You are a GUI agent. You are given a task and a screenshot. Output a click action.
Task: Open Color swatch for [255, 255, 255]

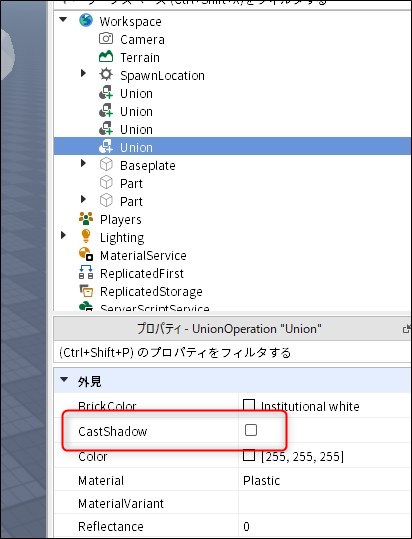249,455
